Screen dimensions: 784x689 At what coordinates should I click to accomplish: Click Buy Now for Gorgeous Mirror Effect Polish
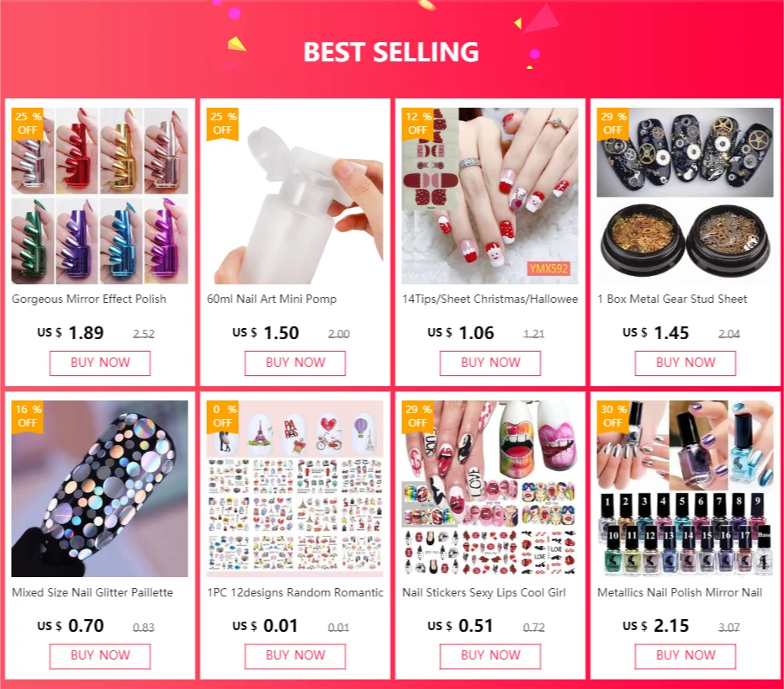pyautogui.click(x=100, y=363)
